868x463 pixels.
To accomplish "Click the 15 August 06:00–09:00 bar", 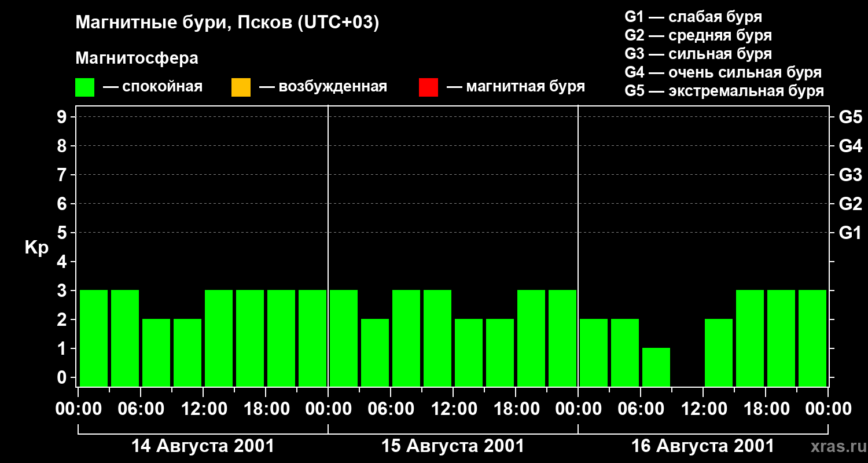I will [x=406, y=338].
